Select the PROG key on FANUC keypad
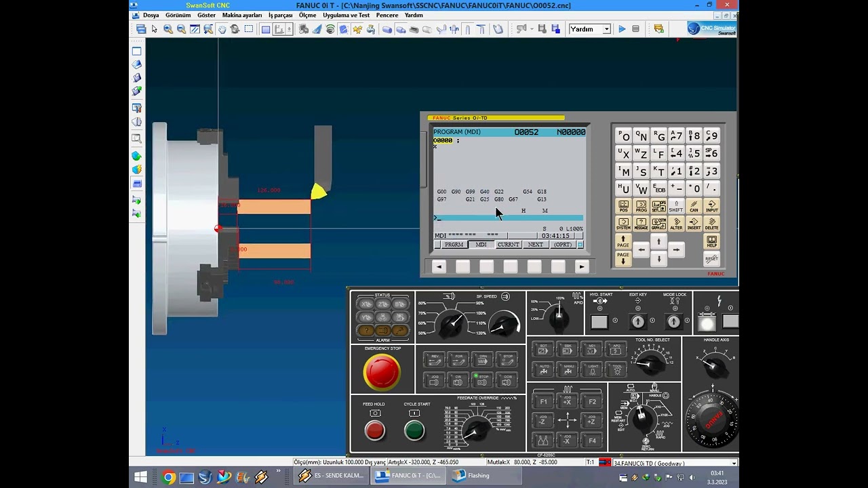Image resolution: width=868 pixels, height=488 pixels. pyautogui.click(x=641, y=206)
